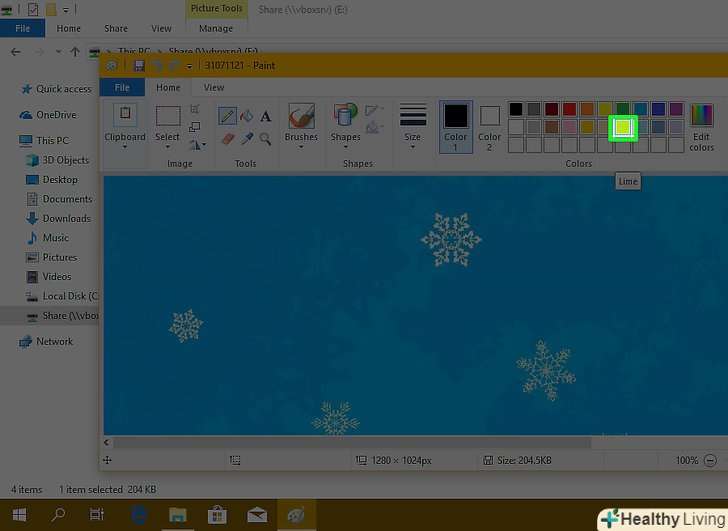Pick the black color swatch
728x531 pixels.
click(516, 109)
